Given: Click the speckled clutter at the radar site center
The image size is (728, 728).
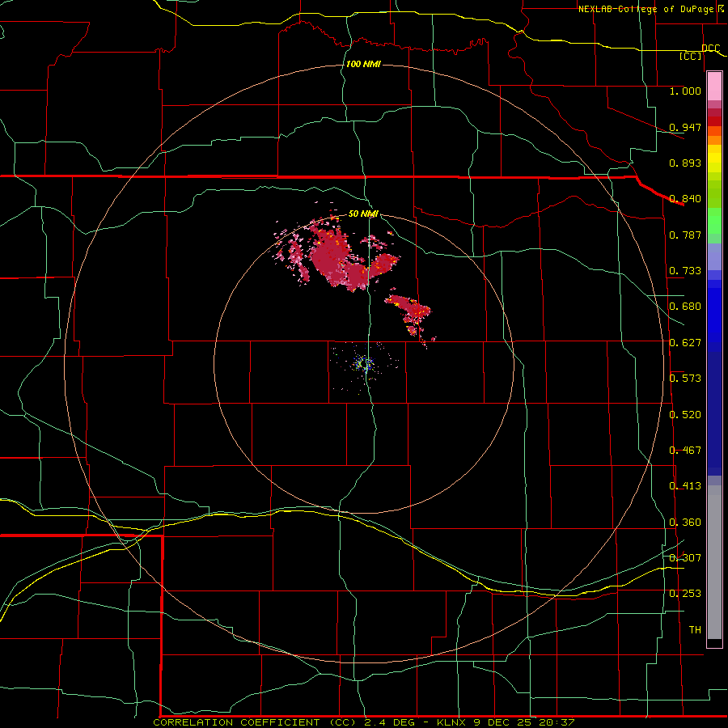Looking at the screenshot, I should [363, 363].
